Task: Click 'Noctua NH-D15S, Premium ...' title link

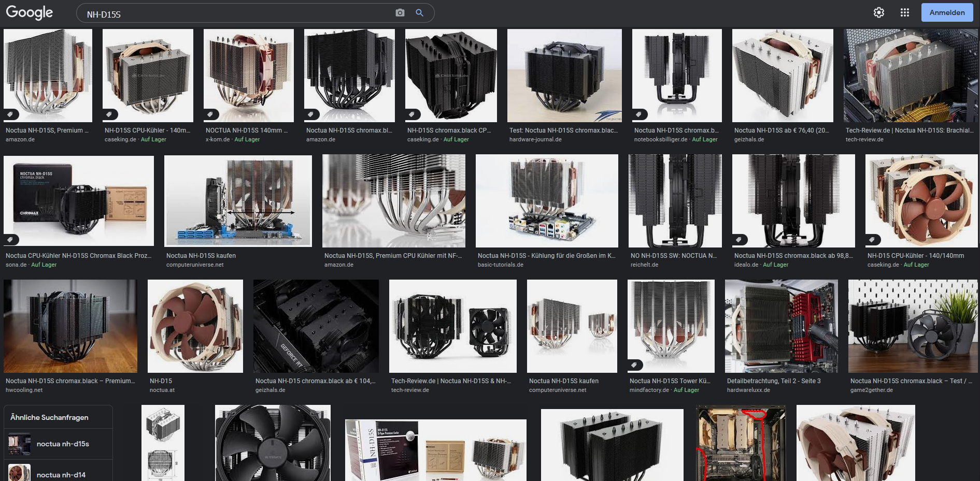Action: [47, 130]
